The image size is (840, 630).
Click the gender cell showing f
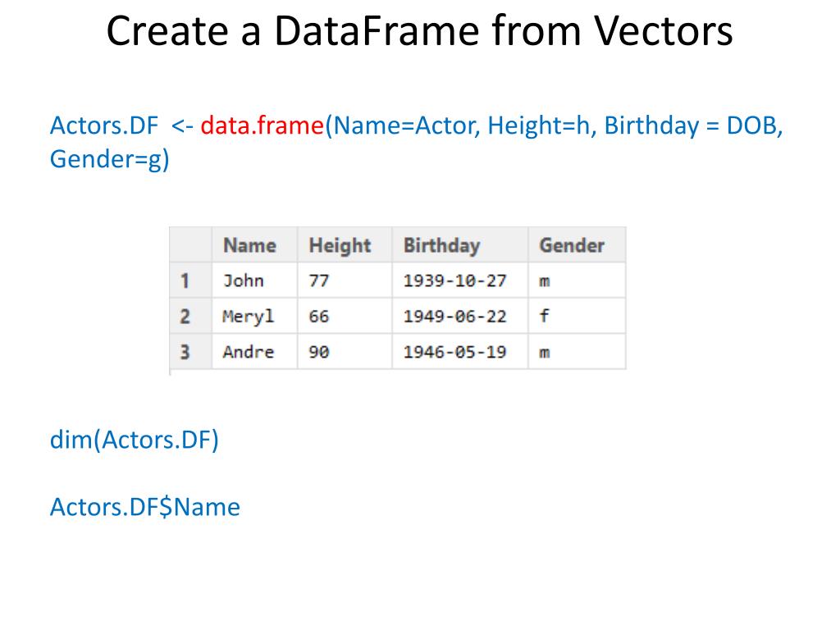click(x=577, y=316)
